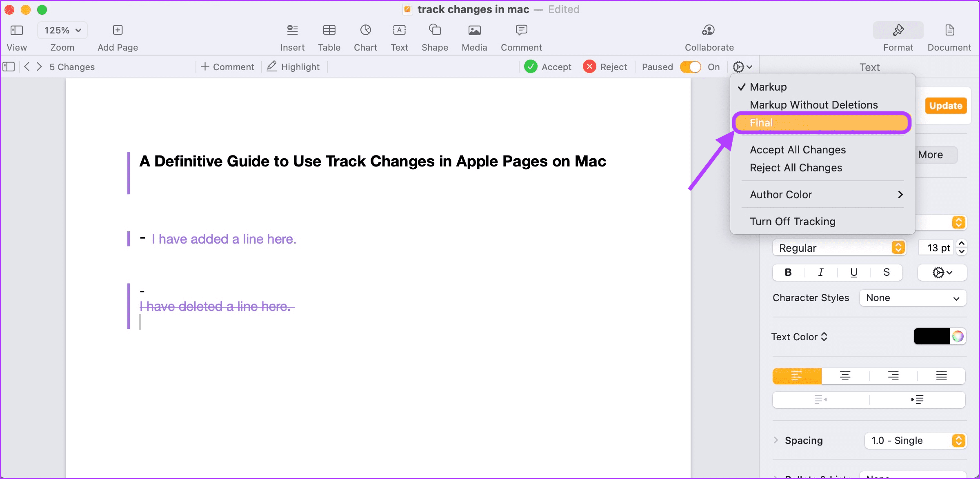
Task: Click the Chart toolbar icon
Action: pyautogui.click(x=365, y=30)
